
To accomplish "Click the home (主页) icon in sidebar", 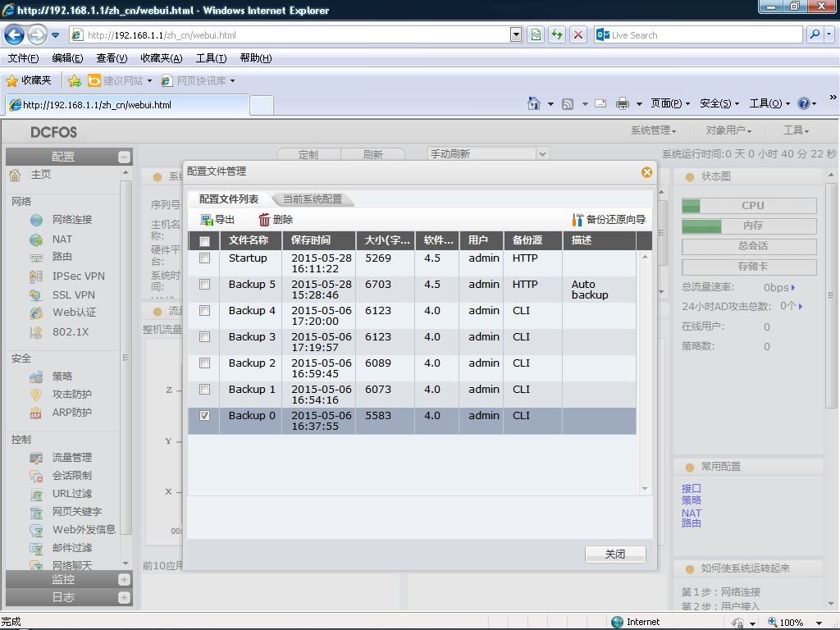I will point(15,175).
